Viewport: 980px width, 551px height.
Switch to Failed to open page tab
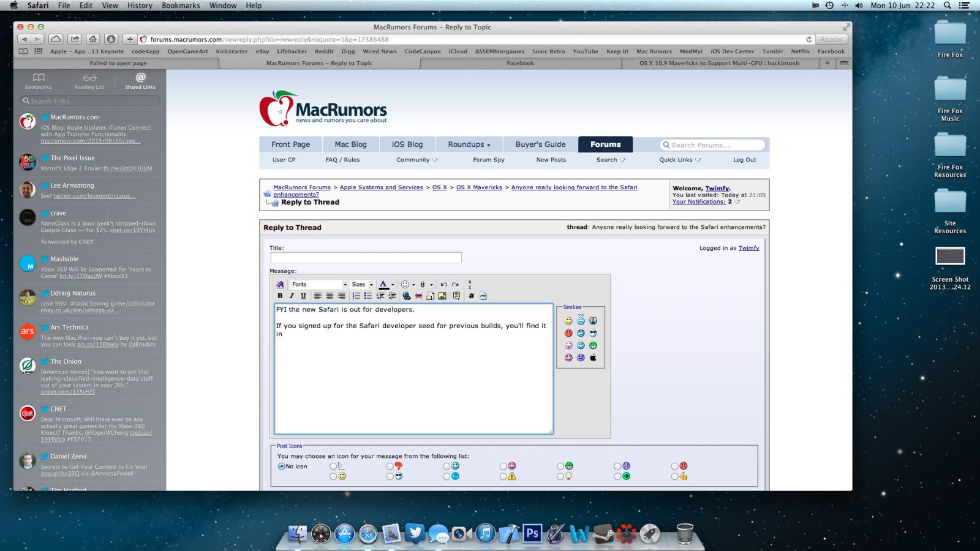pyautogui.click(x=118, y=63)
